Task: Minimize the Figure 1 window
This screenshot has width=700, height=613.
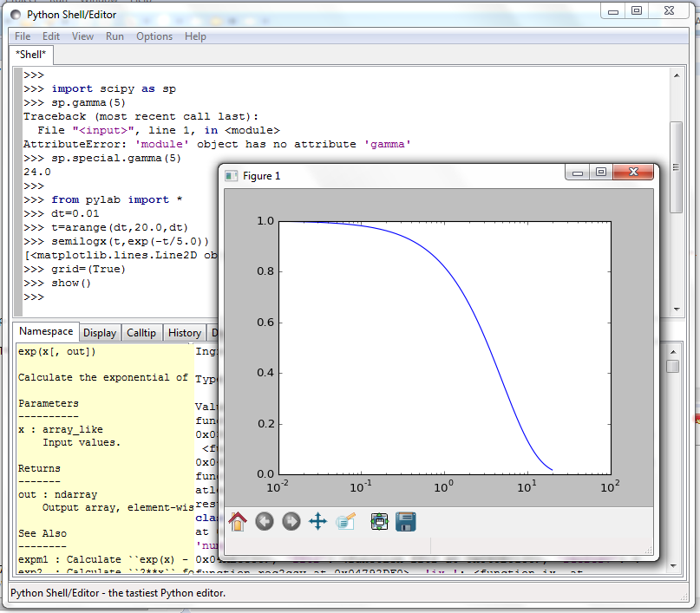Action: (x=578, y=173)
